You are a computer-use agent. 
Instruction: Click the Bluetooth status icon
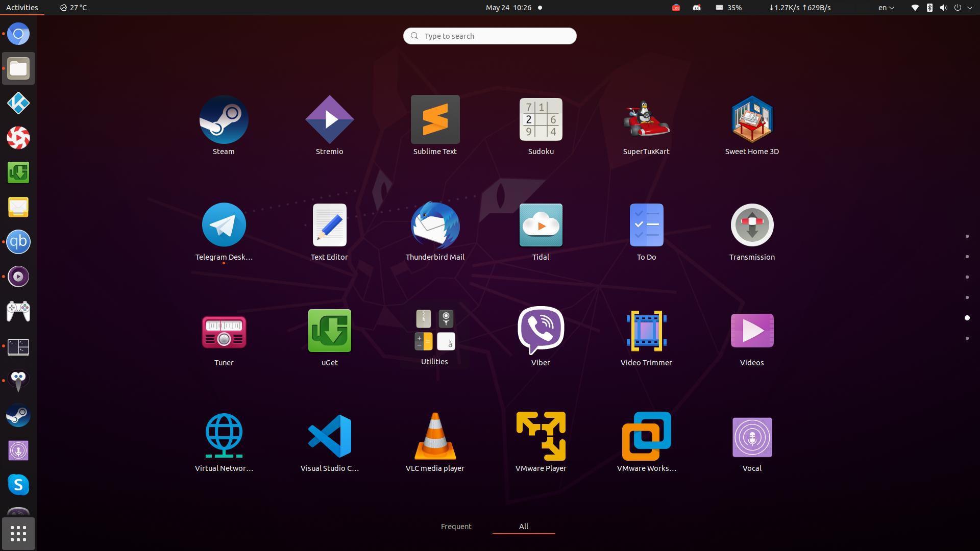point(929,8)
